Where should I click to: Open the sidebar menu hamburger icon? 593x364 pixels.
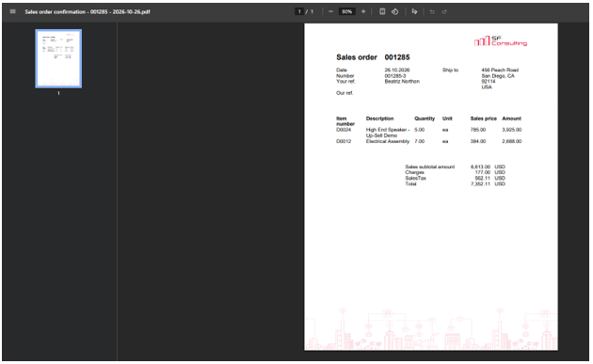pyautogui.click(x=12, y=11)
